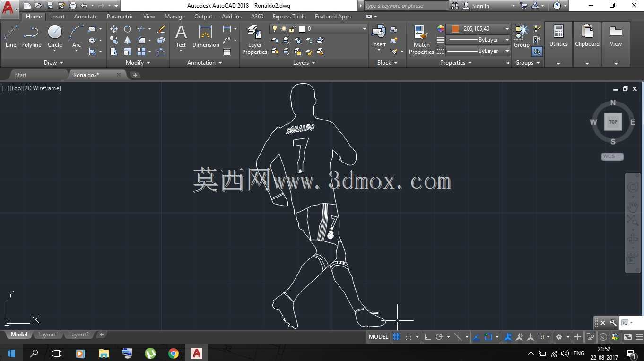Select the Polyline tool
The height and width of the screenshot is (361, 644).
pos(31,37)
